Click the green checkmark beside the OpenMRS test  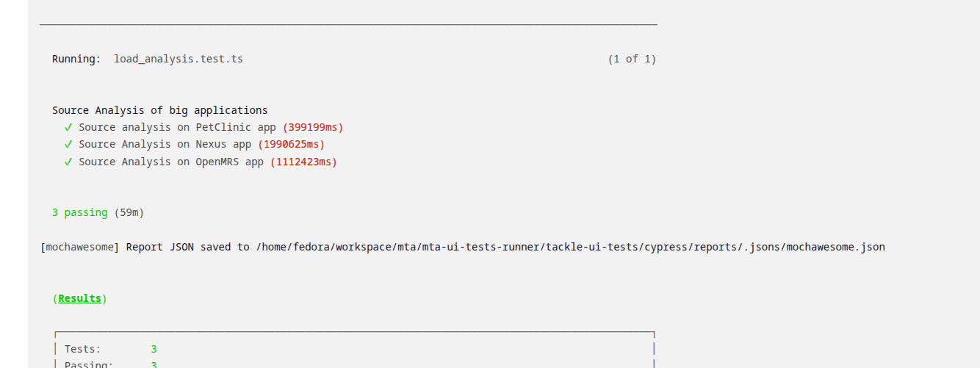click(x=68, y=162)
